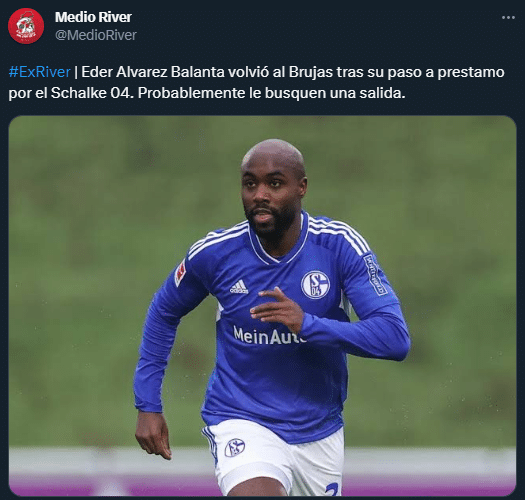The width and height of the screenshot is (525, 500).
Task: Click the #ExRiver hashtag link
Action: tap(40, 72)
